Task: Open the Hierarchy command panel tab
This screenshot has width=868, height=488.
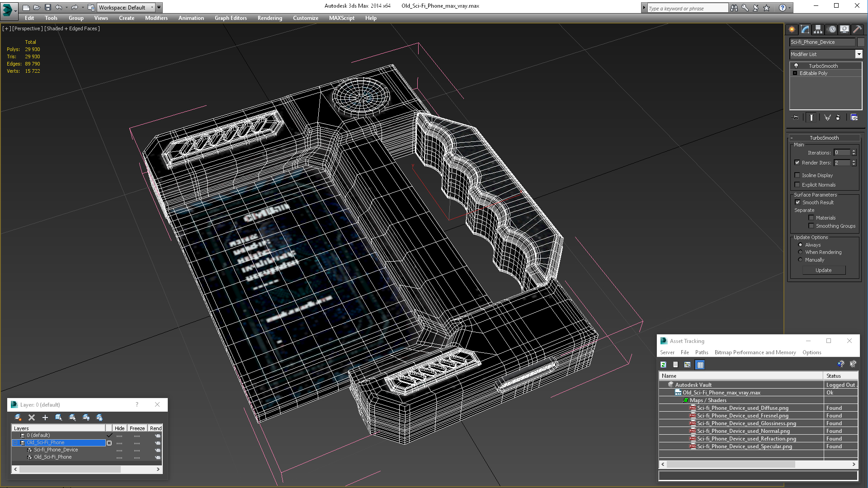Action: click(818, 29)
